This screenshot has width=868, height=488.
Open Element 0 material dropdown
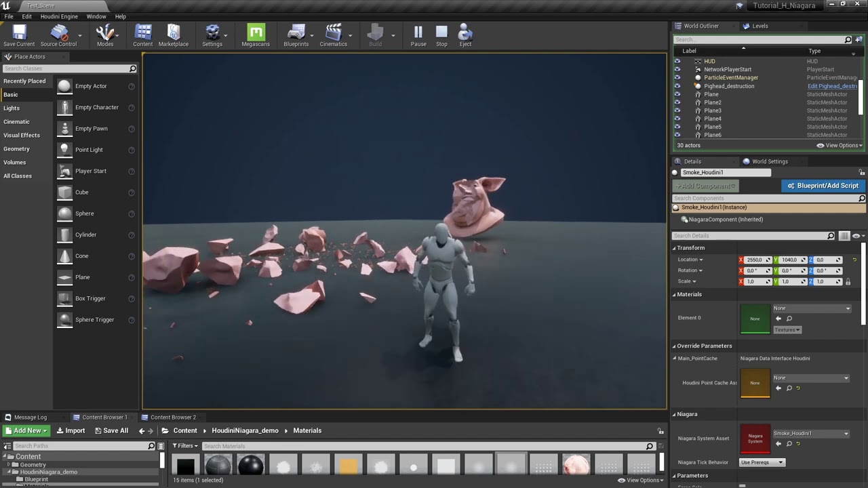click(x=812, y=308)
